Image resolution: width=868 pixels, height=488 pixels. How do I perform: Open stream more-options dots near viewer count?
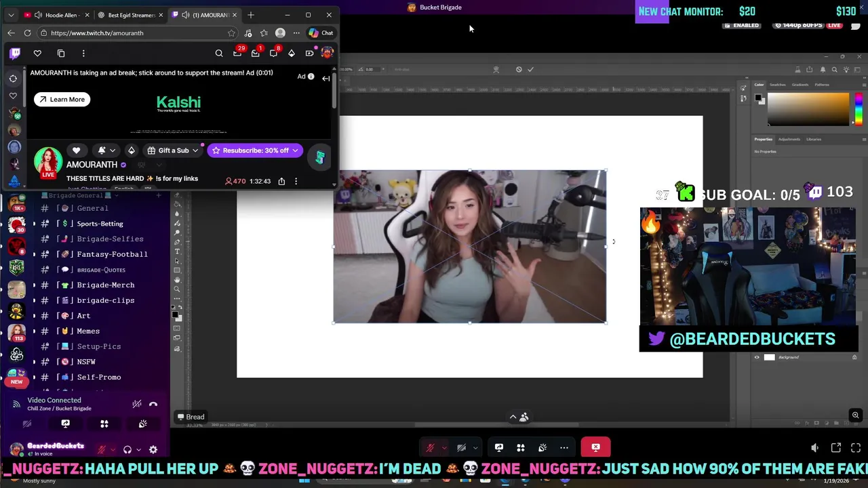pyautogui.click(x=296, y=181)
